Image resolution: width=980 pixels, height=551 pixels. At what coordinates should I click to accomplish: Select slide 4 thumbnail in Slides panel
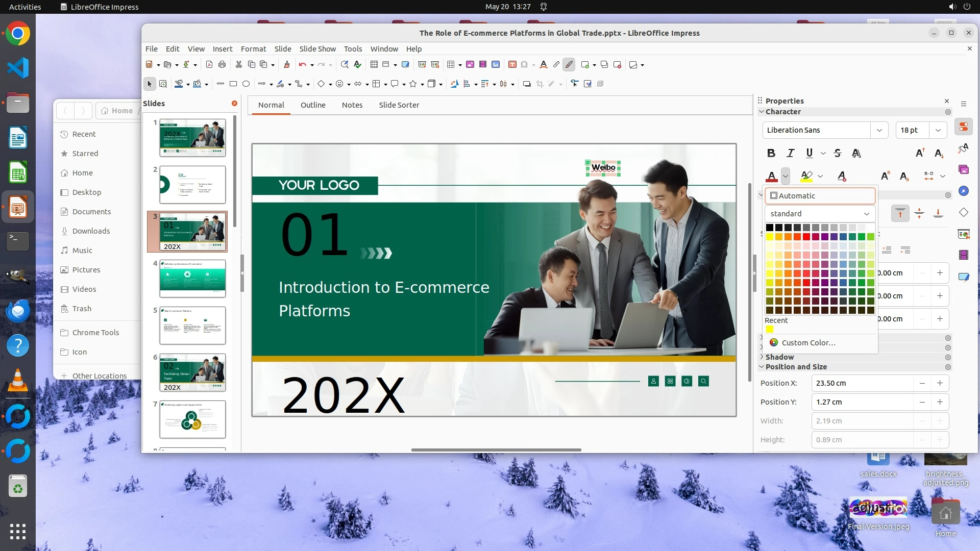[192, 279]
